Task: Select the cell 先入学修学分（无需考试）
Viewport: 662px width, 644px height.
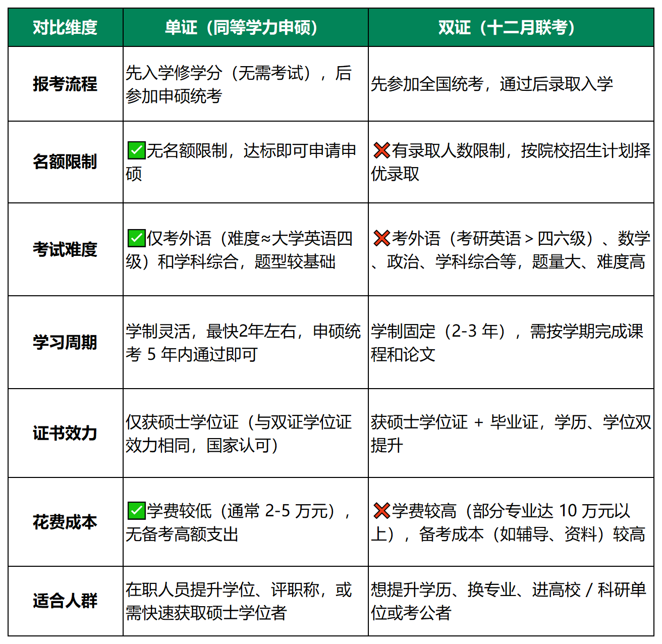Action: point(246,84)
